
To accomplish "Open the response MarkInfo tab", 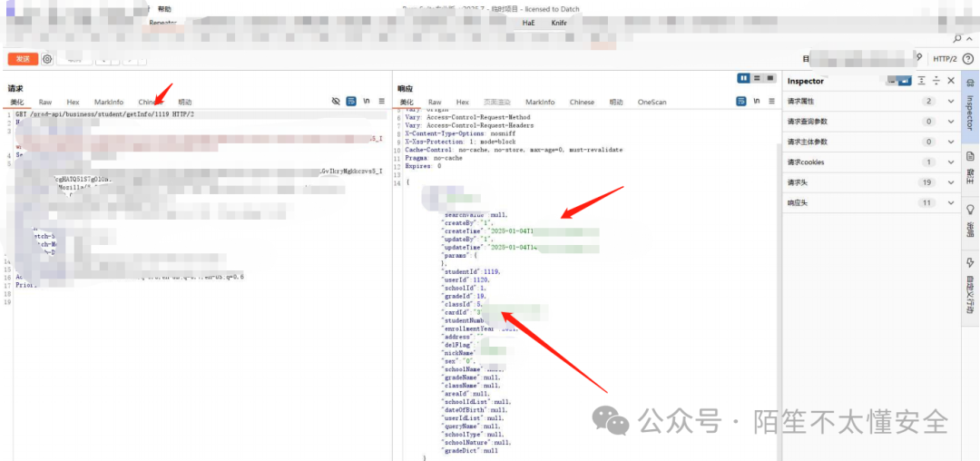I will [540, 102].
